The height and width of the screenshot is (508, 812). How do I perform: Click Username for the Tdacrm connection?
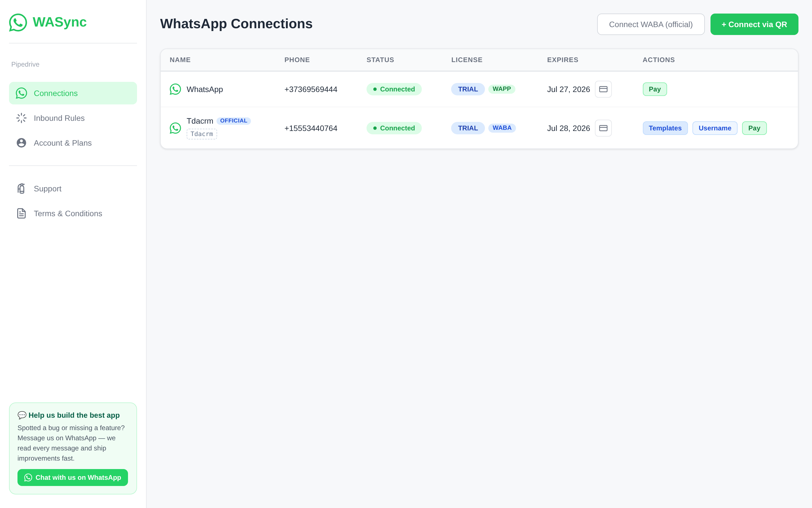click(715, 128)
